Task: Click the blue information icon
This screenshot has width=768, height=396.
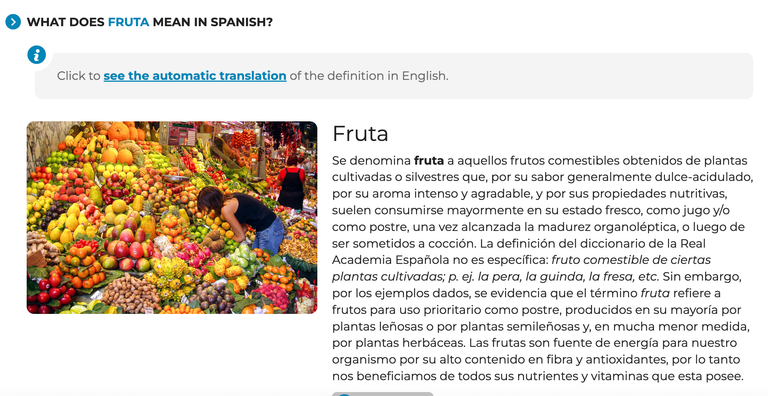Action: [36, 55]
